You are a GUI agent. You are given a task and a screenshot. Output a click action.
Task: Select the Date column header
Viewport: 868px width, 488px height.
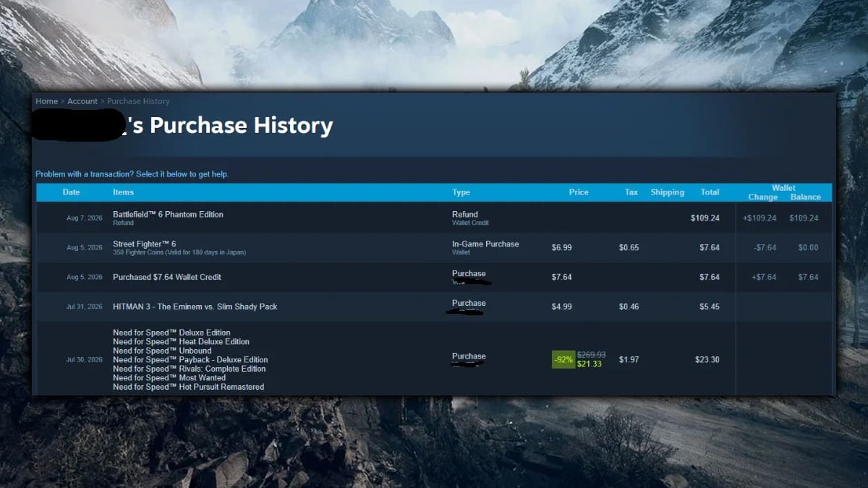[x=71, y=192]
